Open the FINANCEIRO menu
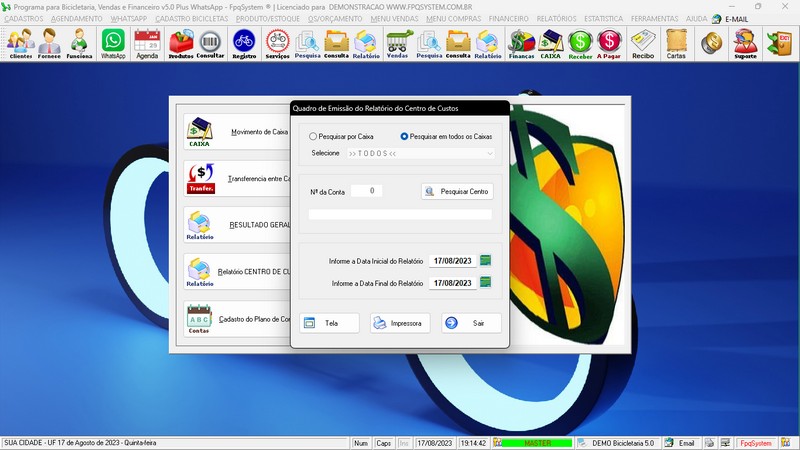 click(509, 18)
